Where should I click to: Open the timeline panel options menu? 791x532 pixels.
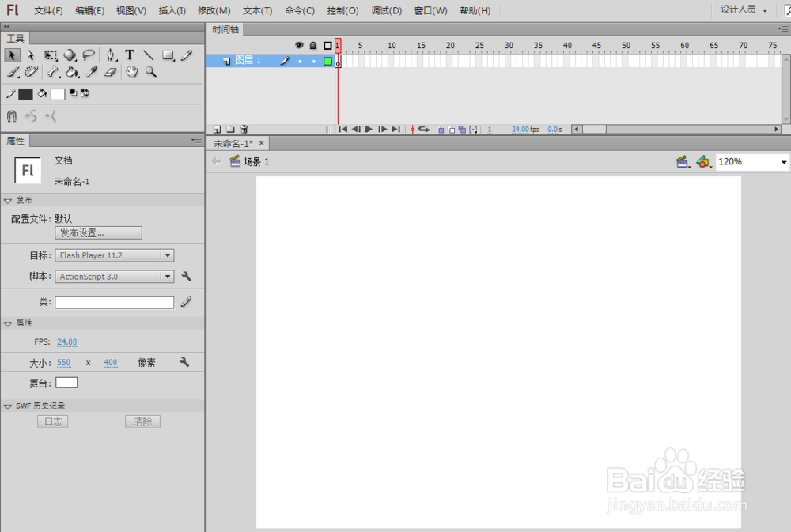coord(783,29)
